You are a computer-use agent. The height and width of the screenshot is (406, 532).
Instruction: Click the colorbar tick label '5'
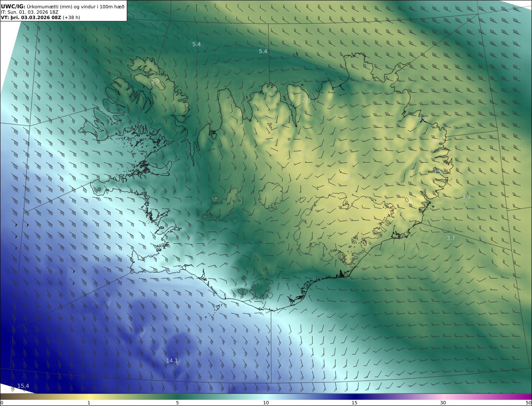pos(177,403)
